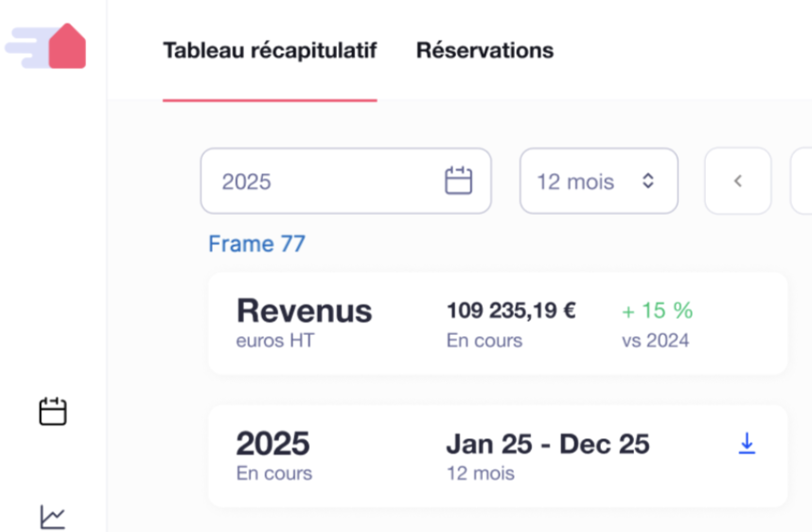Screen dimensions: 812x532
Task: Go to the previous period with the left chevron
Action: point(738,181)
